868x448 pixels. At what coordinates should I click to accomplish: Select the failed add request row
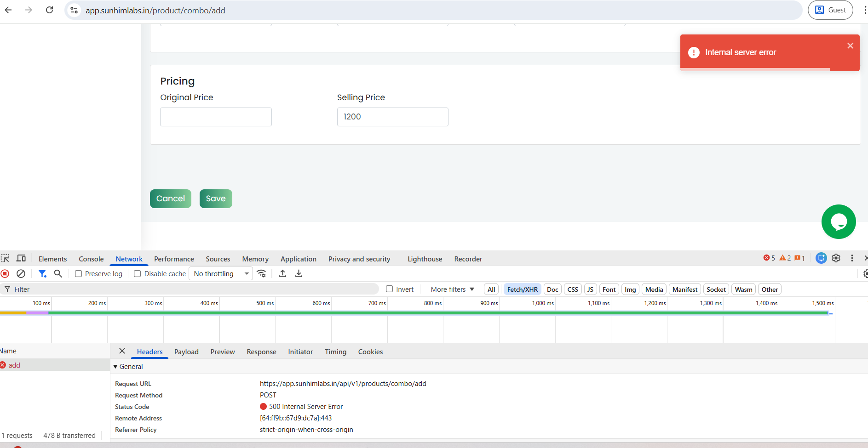click(x=55, y=365)
